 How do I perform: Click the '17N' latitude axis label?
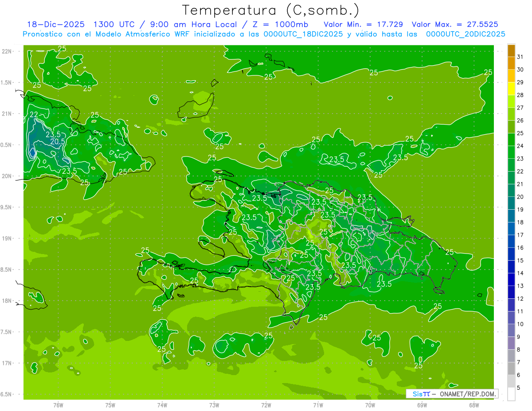[7, 363]
